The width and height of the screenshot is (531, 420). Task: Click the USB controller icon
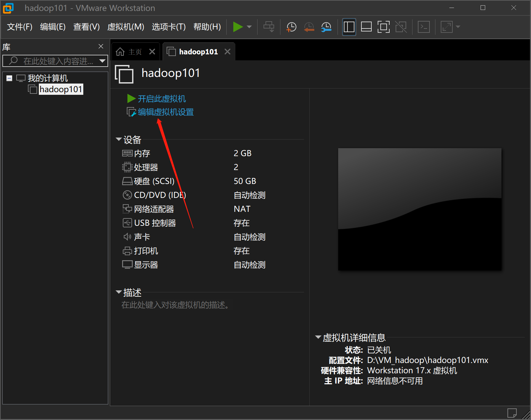coord(127,223)
